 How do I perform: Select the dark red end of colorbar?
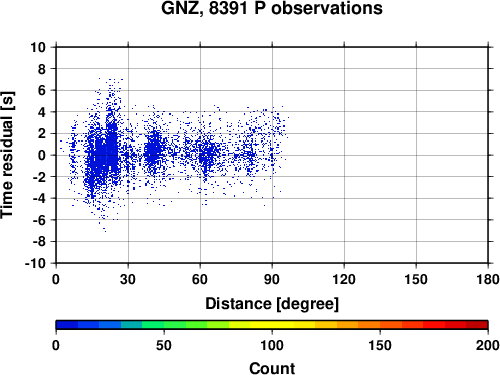pos(477,325)
